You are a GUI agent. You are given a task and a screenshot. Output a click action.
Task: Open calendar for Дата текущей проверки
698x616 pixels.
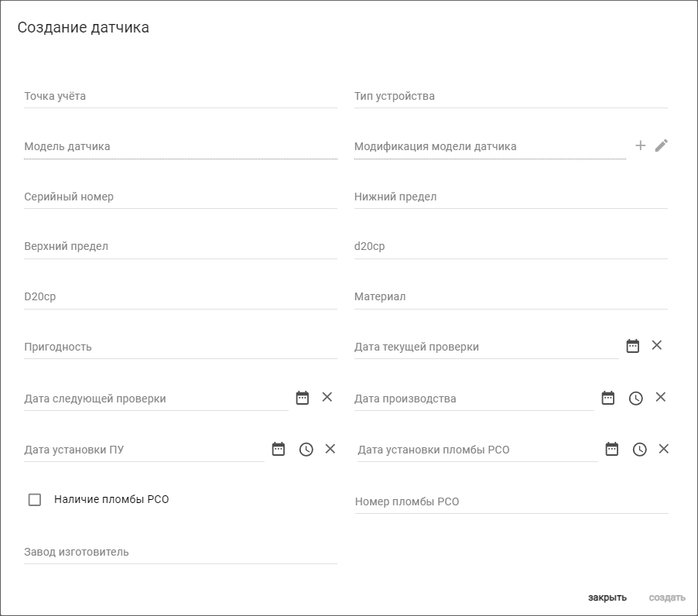click(632, 346)
